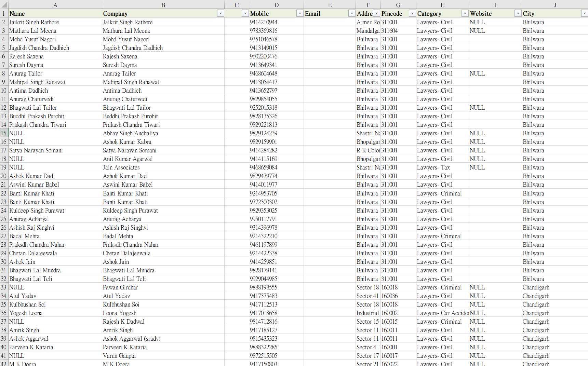Select the Lawyers- Tax category cell
Viewport: 588px width, 366px height.
pyautogui.click(x=442, y=167)
